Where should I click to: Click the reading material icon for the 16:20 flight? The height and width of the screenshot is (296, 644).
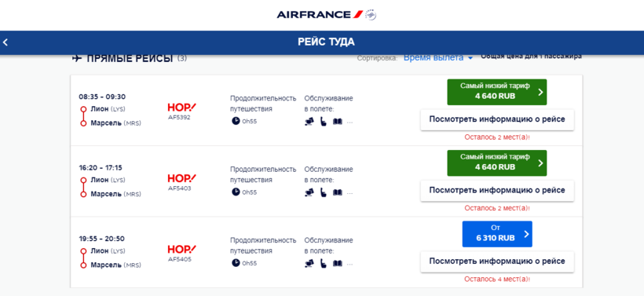337,192
